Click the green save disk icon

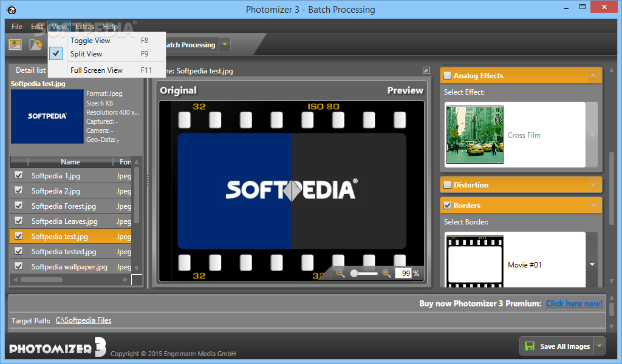click(530, 346)
